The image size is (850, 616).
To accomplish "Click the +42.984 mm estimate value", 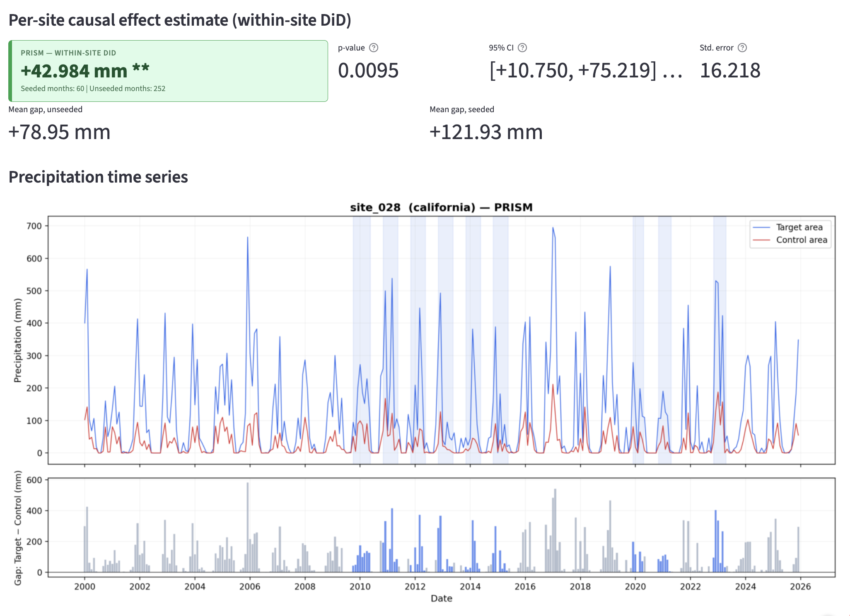I will pos(84,71).
